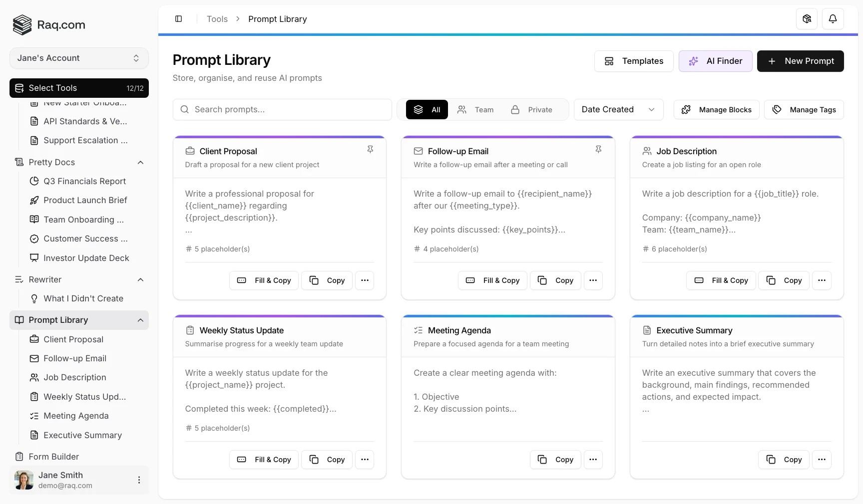Enable the All prompts filter
The height and width of the screenshot is (504, 863).
pos(427,109)
